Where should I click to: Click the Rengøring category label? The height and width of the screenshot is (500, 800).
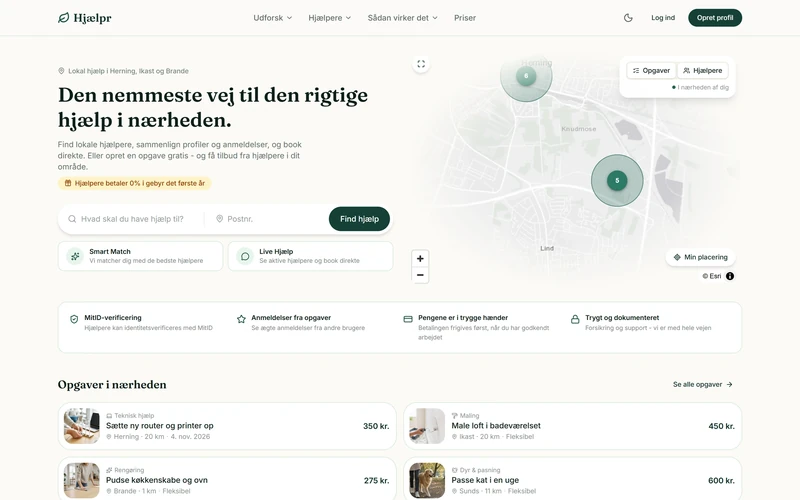pyautogui.click(x=125, y=470)
